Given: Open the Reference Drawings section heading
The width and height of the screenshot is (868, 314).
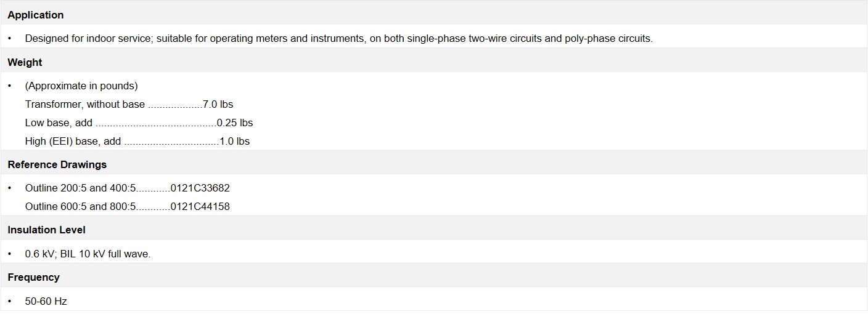Looking at the screenshot, I should point(57,164).
